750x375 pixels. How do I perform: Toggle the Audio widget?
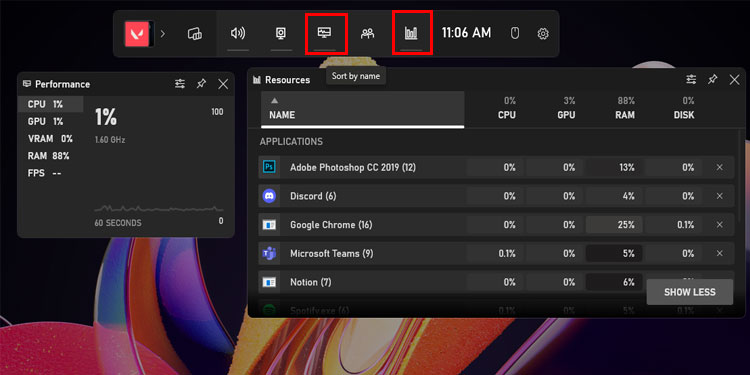(238, 33)
